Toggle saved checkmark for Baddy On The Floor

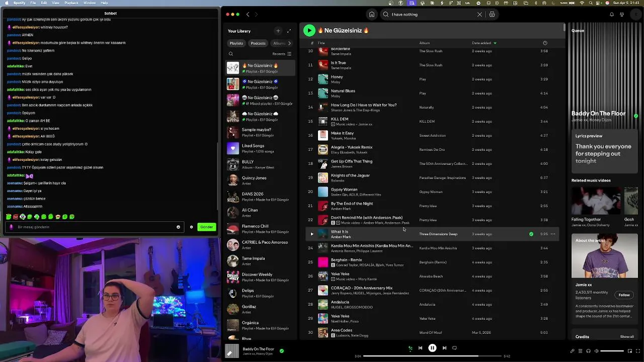coord(282,351)
